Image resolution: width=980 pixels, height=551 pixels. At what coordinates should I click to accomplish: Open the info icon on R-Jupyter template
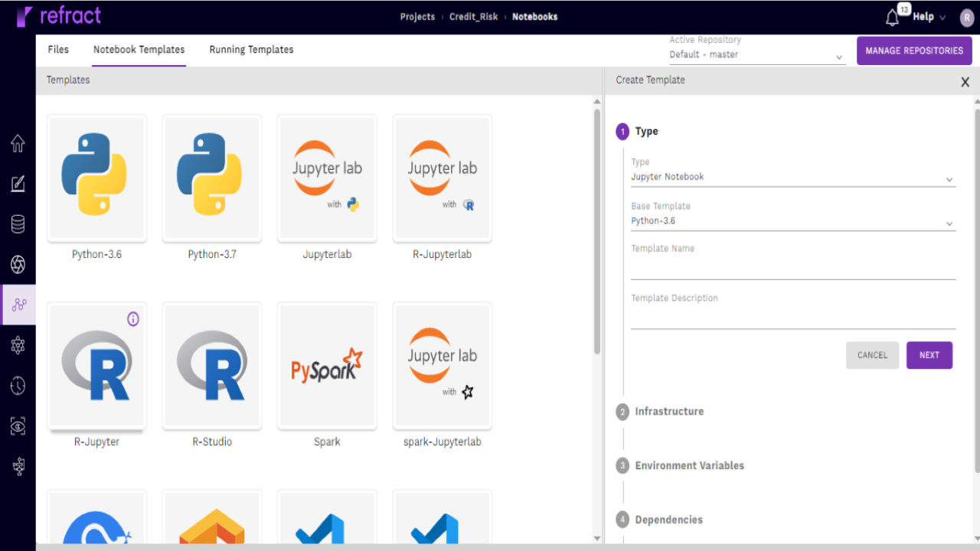click(x=132, y=319)
